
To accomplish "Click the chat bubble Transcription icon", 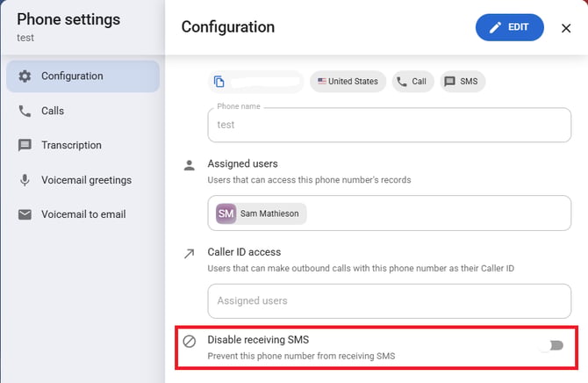I will point(25,145).
